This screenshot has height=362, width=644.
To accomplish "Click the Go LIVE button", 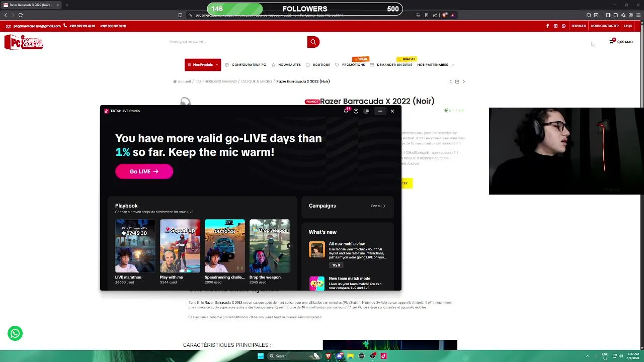I will (144, 171).
